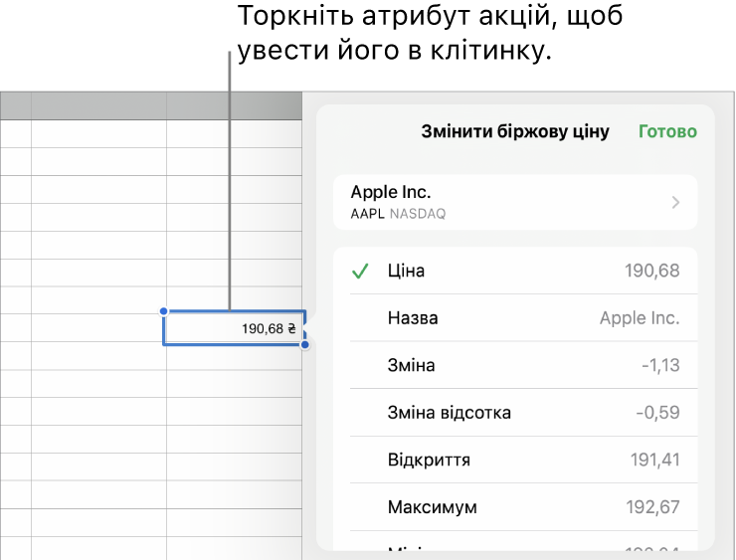
Task: Click the NASDAQ exchange label
Action: click(x=418, y=214)
